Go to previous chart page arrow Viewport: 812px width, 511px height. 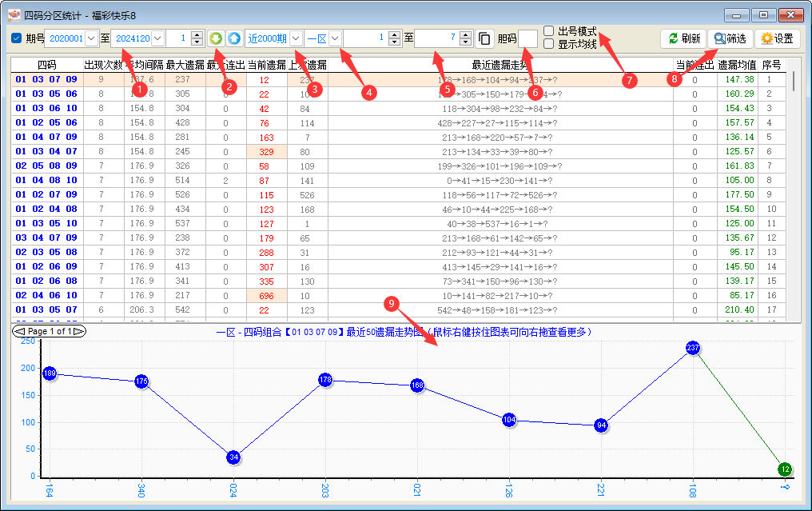(19, 331)
